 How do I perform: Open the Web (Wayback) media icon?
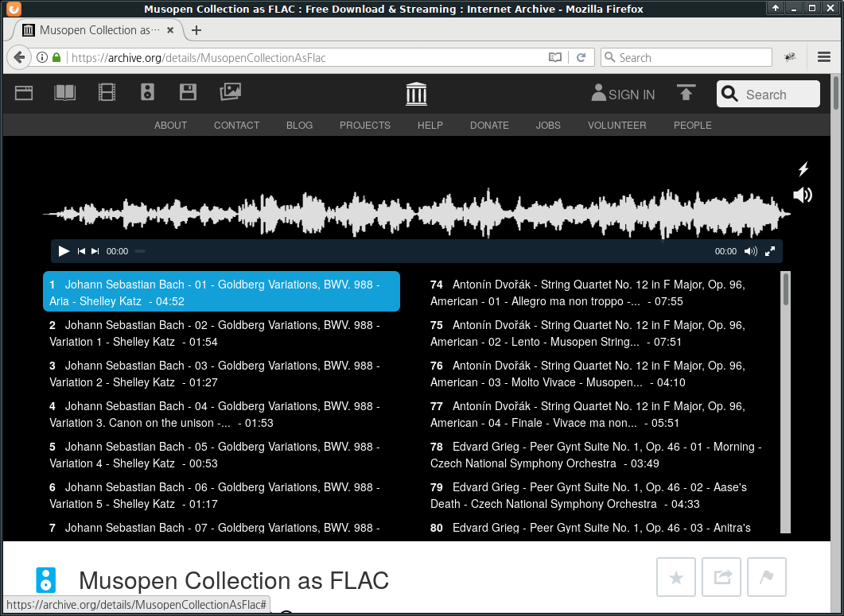(x=24, y=93)
